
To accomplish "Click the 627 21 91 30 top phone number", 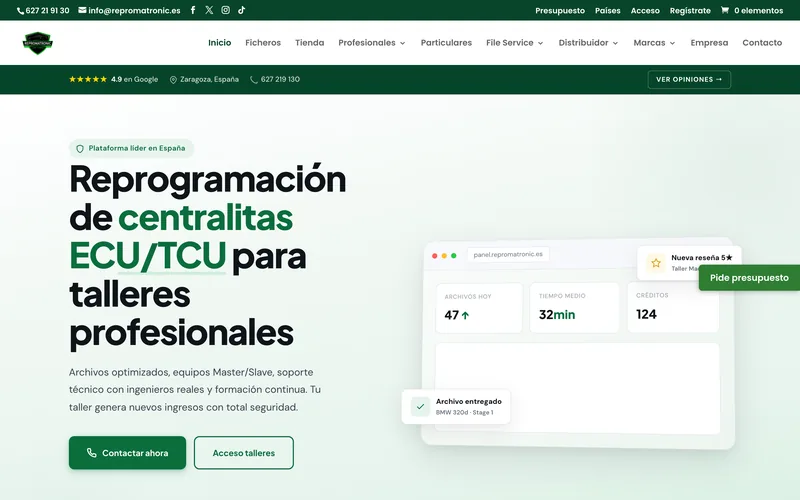I will tap(47, 11).
